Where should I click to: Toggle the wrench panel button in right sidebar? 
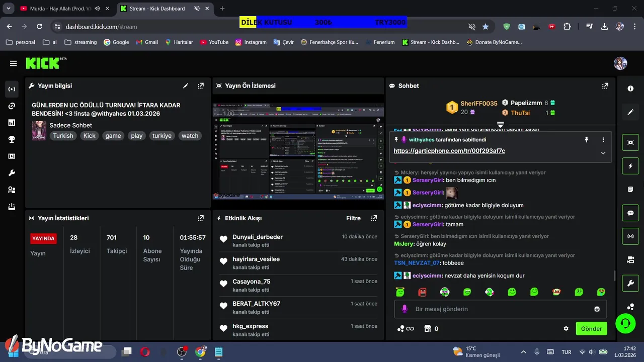pyautogui.click(x=630, y=284)
